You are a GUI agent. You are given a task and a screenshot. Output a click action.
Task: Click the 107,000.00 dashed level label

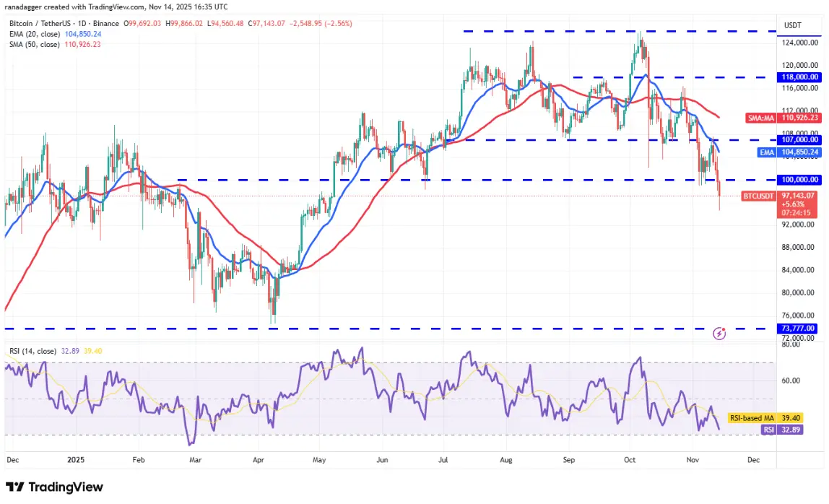799,139
